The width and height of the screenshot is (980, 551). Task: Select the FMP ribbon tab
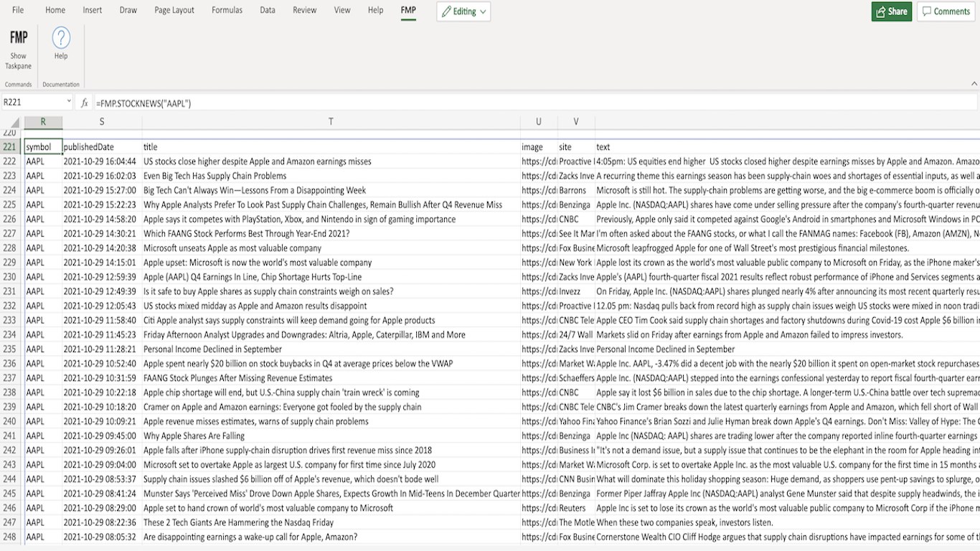tap(408, 11)
